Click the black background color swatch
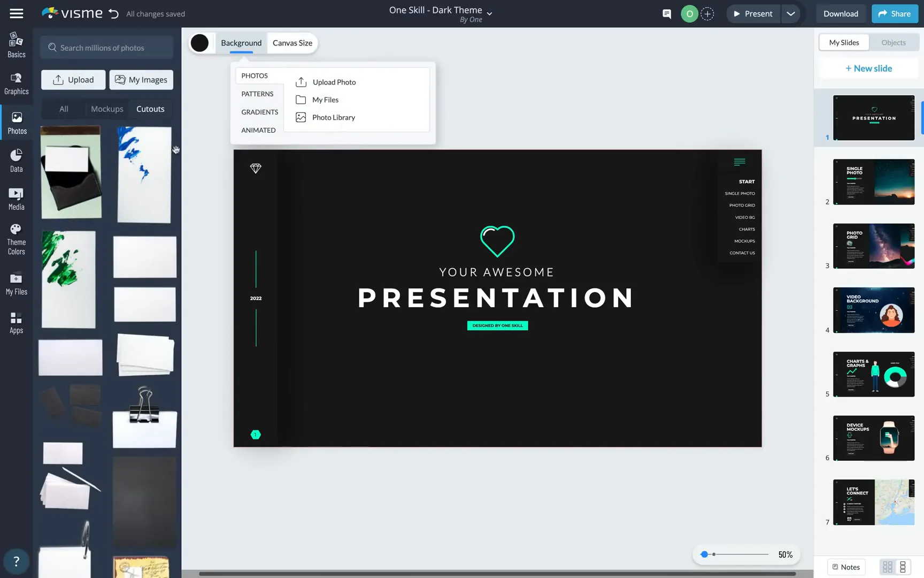924x578 pixels. pos(199,43)
